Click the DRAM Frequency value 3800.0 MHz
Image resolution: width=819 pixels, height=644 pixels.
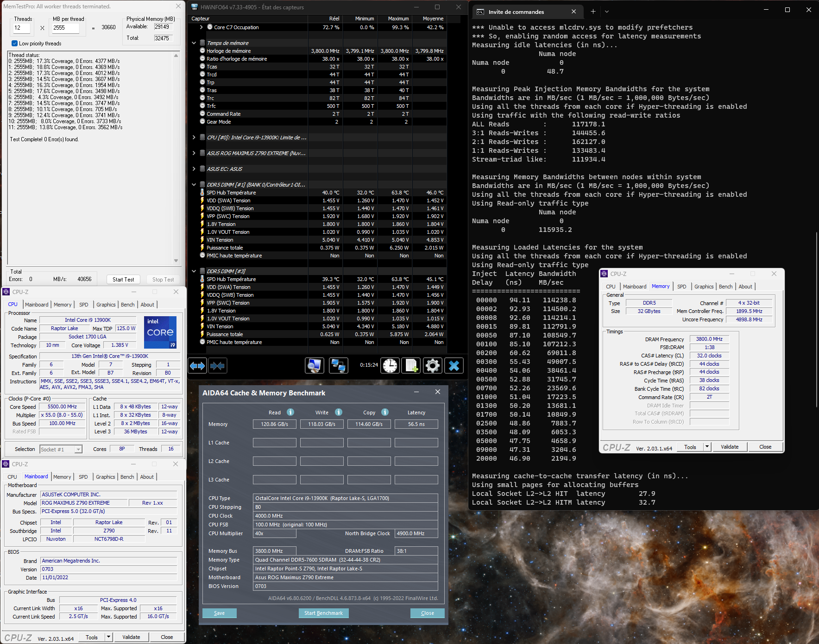[709, 339]
